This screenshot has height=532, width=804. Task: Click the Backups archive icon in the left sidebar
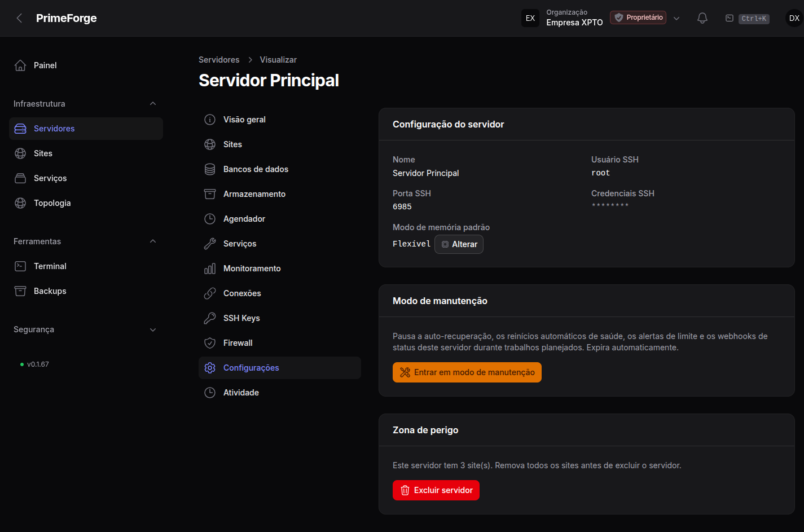tap(20, 291)
